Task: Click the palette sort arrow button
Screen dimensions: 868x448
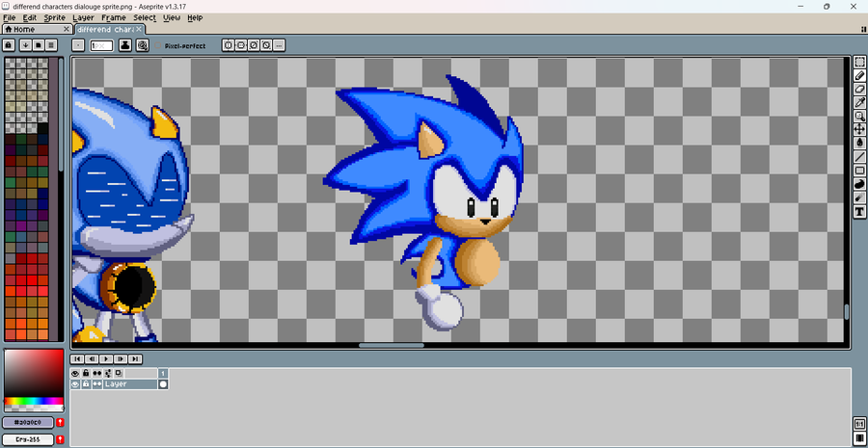Action: tap(25, 45)
